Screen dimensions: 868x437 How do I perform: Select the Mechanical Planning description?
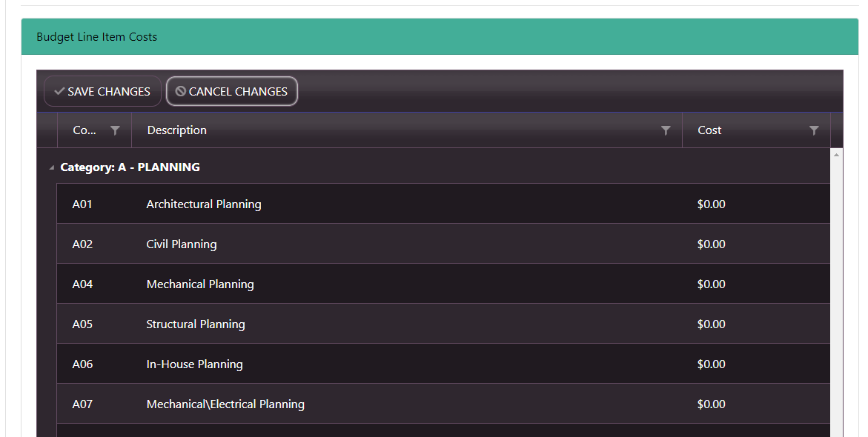point(200,284)
